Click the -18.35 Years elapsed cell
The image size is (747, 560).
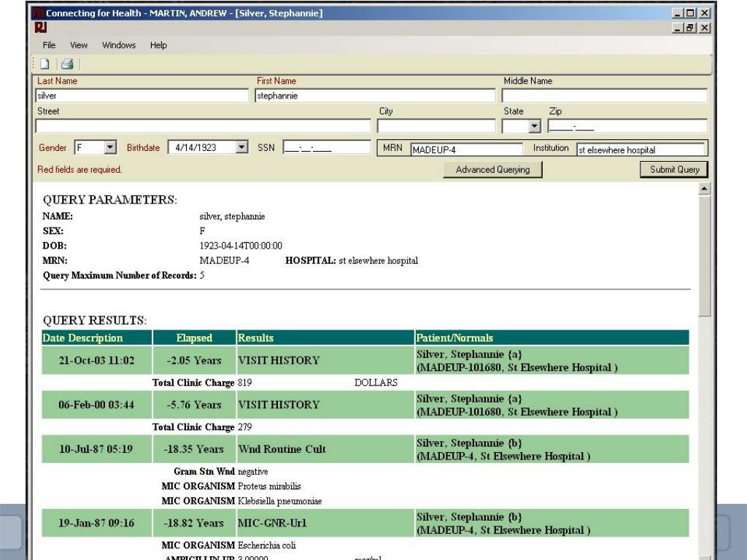click(194, 449)
